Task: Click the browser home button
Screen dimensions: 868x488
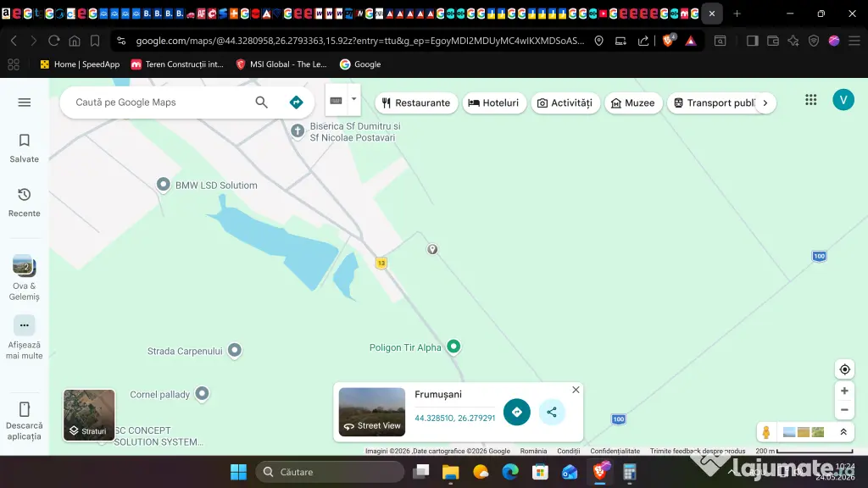Action: pos(75,41)
